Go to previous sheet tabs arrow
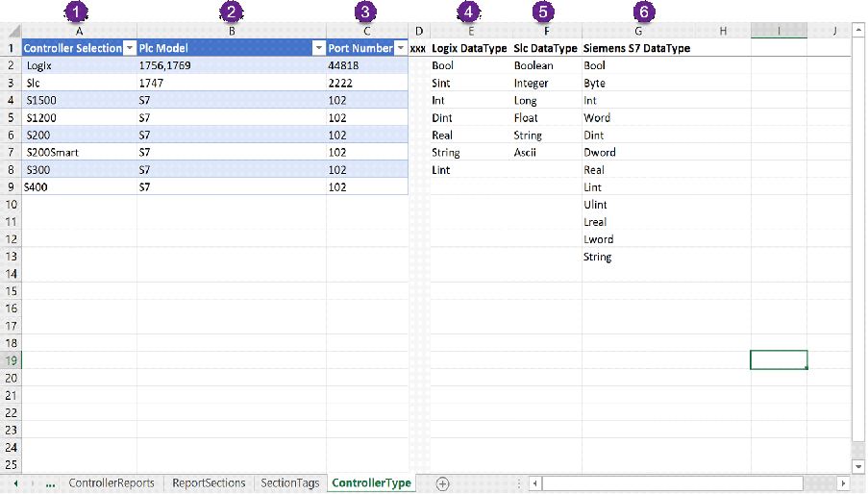The width and height of the screenshot is (868, 494). coord(16,483)
